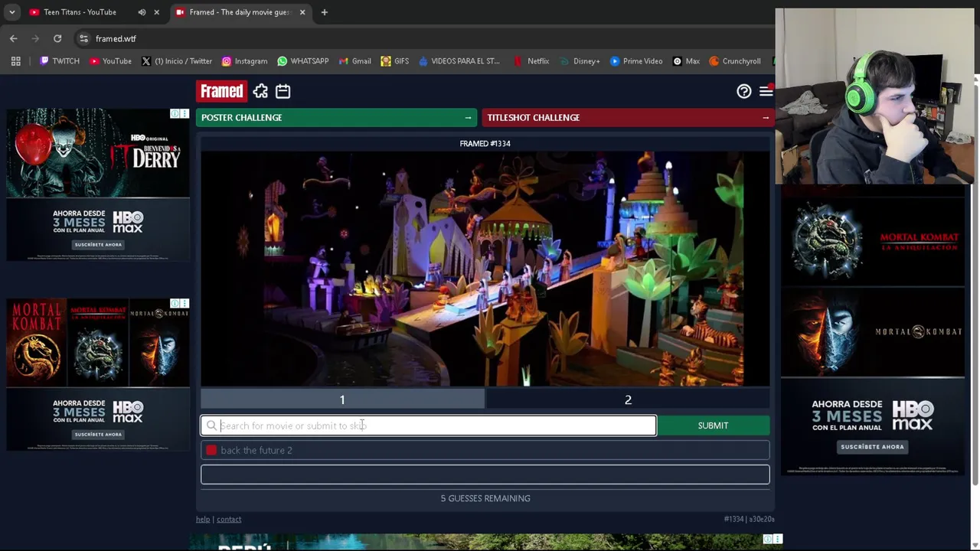The height and width of the screenshot is (551, 980).
Task: Open the Instagram bookmark
Action: pyautogui.click(x=244, y=61)
